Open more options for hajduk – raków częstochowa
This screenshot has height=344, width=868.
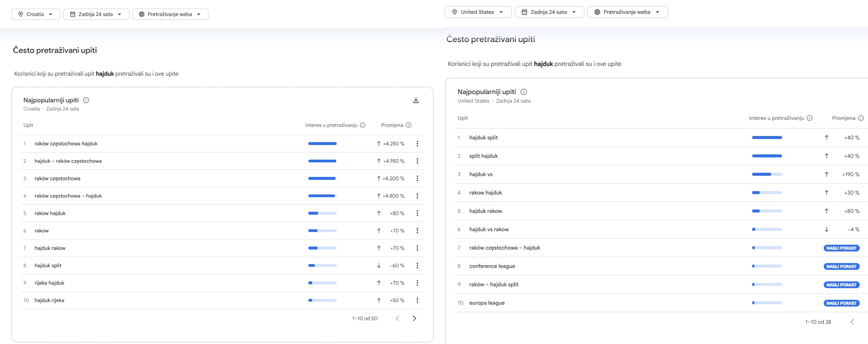tap(417, 161)
